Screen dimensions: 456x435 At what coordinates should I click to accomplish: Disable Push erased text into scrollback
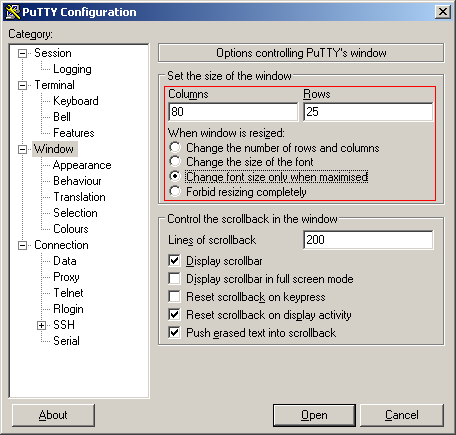click(x=175, y=333)
